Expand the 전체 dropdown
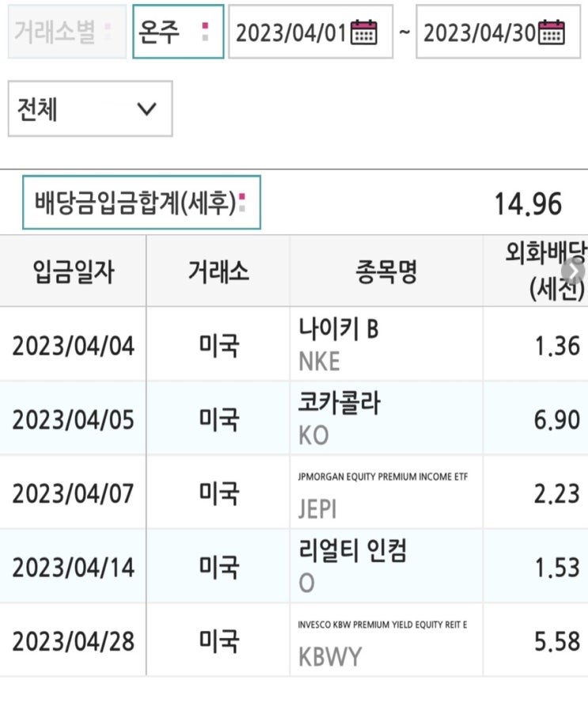This screenshot has width=588, height=714. (x=90, y=108)
